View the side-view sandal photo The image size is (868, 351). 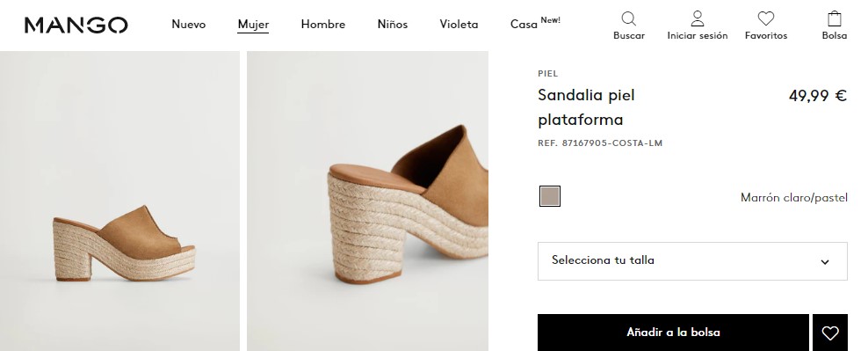[x=119, y=201]
